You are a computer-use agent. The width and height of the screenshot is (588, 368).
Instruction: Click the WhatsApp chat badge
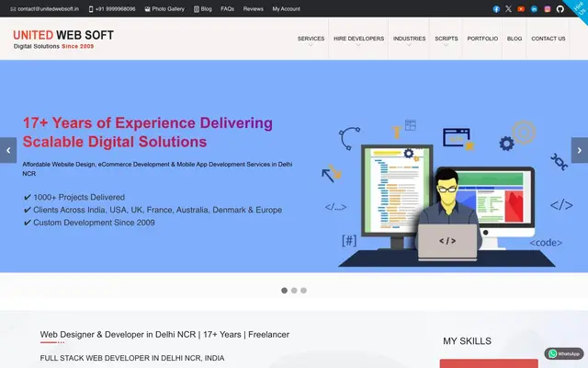564,353
